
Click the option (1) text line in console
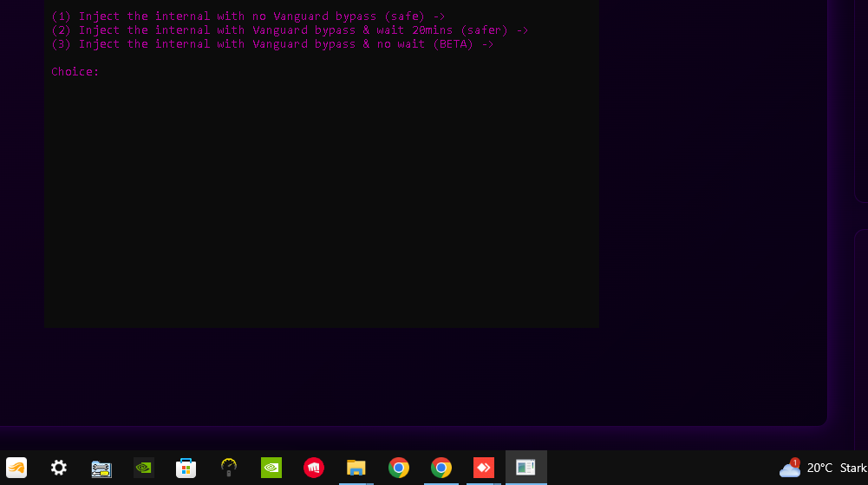coord(247,16)
